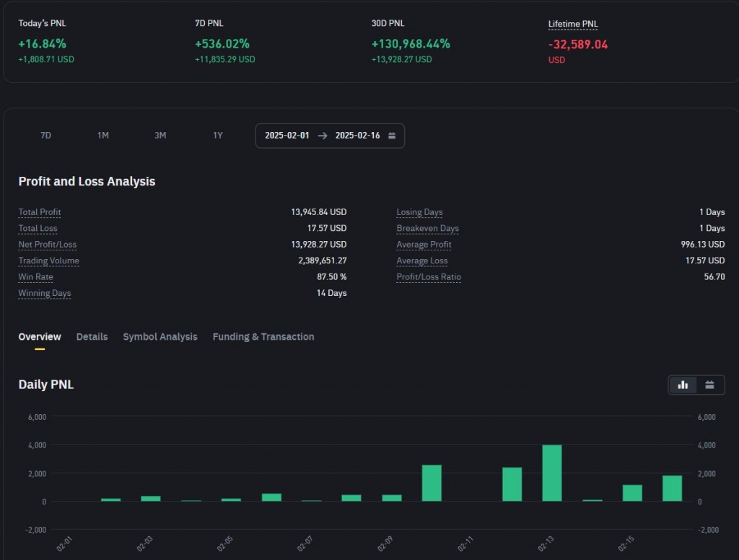Image resolution: width=739 pixels, height=560 pixels.
Task: Click the Win Rate label
Action: (35, 277)
